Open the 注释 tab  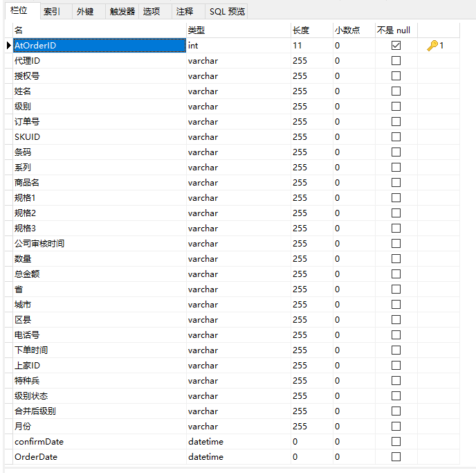pyautogui.click(x=188, y=12)
